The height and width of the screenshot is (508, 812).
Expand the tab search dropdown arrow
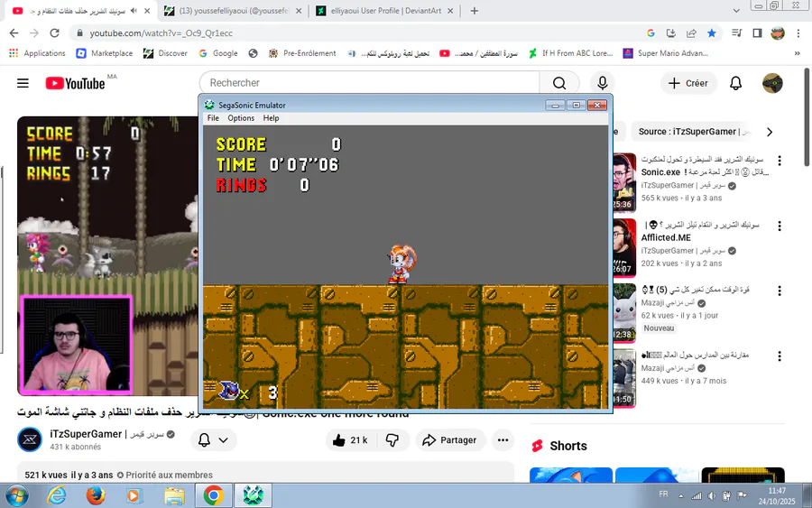click(x=736, y=11)
